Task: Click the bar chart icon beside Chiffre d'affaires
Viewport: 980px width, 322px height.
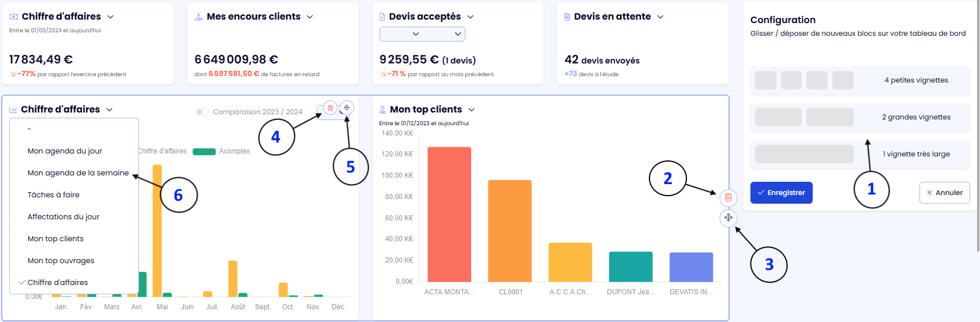Action: pos(13,110)
